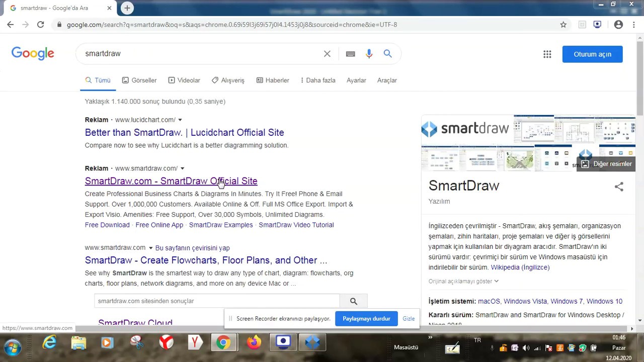The height and width of the screenshot is (362, 644).
Task: Switch to Chrome in the taskbar
Action: coord(224,343)
